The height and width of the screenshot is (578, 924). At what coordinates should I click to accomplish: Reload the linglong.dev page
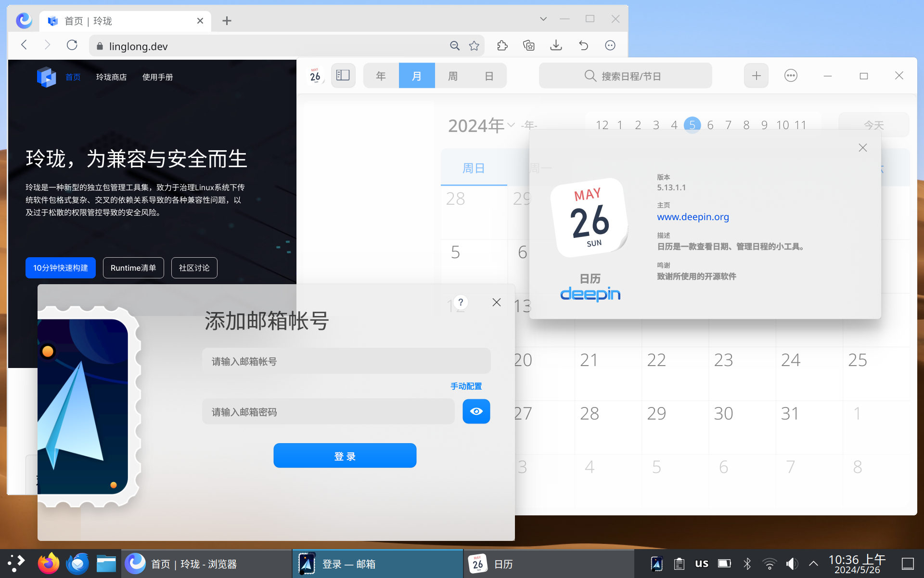pos(72,45)
